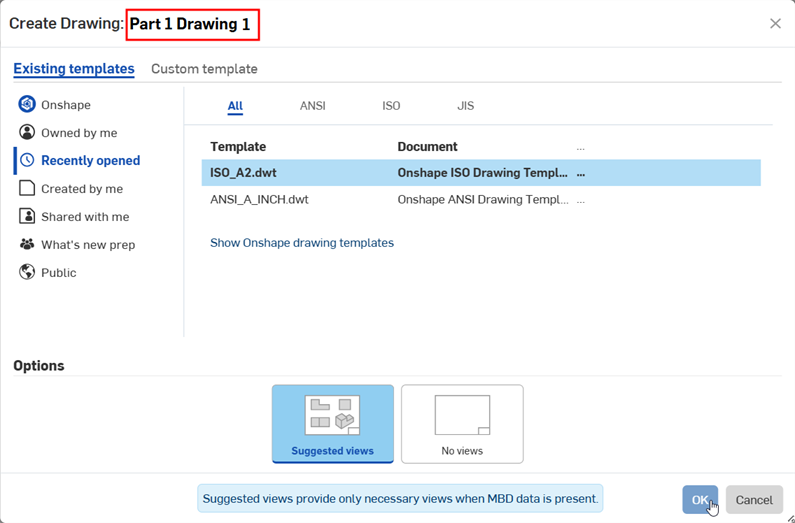Click the Shared with me icon
The width and height of the screenshot is (795, 523).
tap(27, 216)
